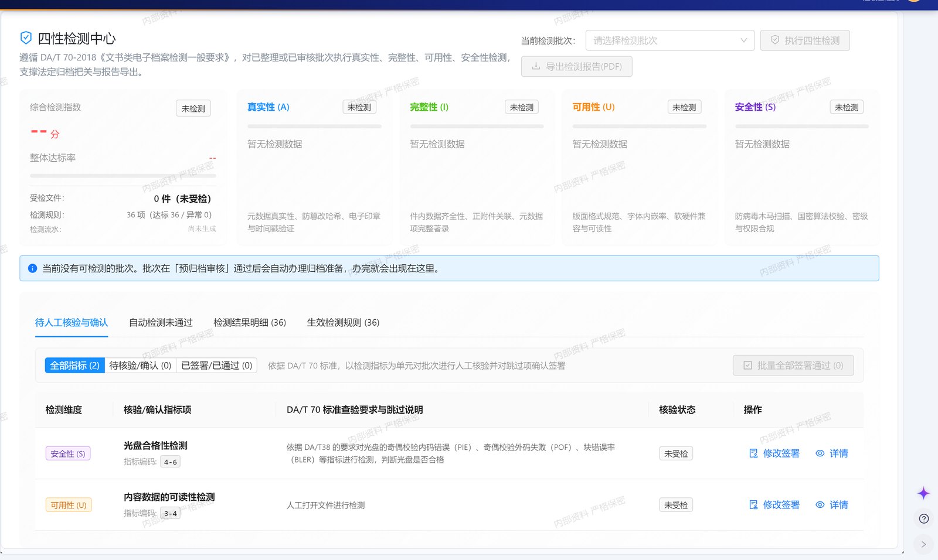Switch to 待人工核验与确认 tab
938x560 pixels.
coord(72,323)
